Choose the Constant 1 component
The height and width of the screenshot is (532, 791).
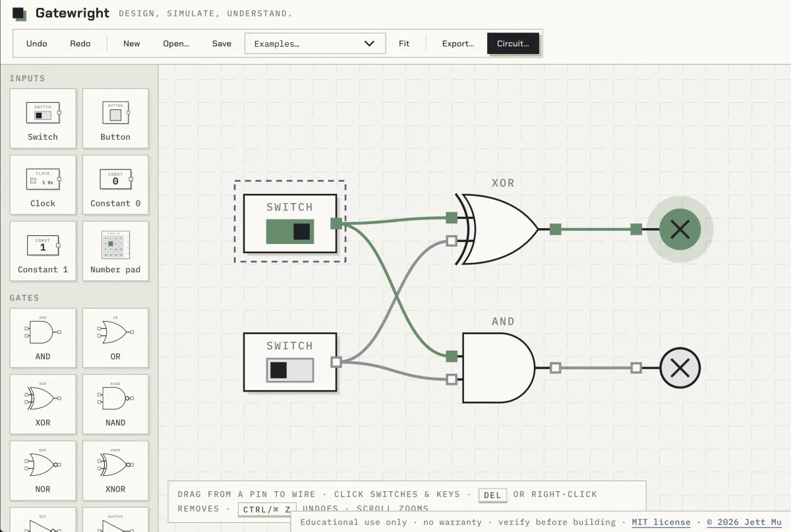point(43,251)
